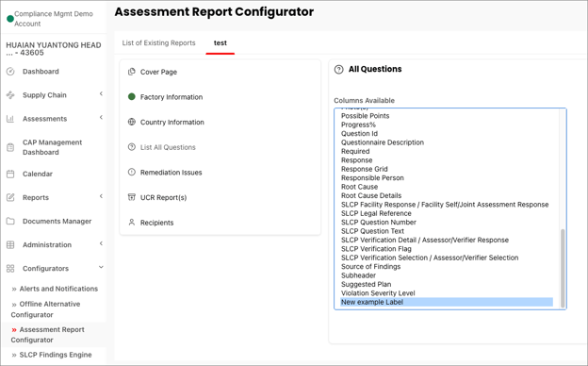Click the Country Information globe icon
This screenshot has height=366, width=588.
pyautogui.click(x=132, y=122)
